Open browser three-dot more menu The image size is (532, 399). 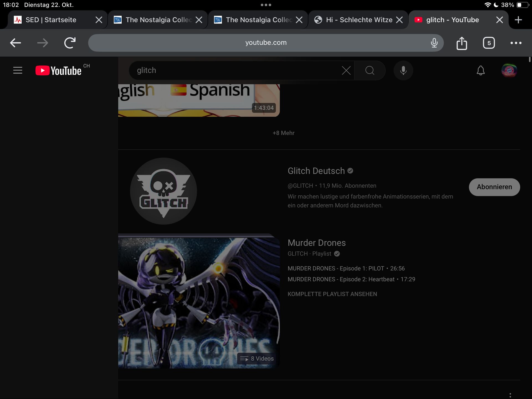[516, 43]
